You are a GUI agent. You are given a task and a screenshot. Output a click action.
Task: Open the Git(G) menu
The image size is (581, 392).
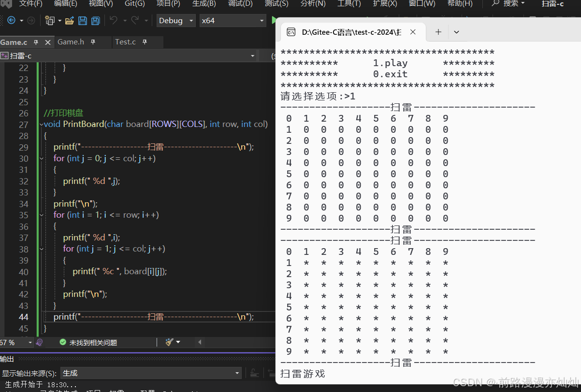[135, 3]
